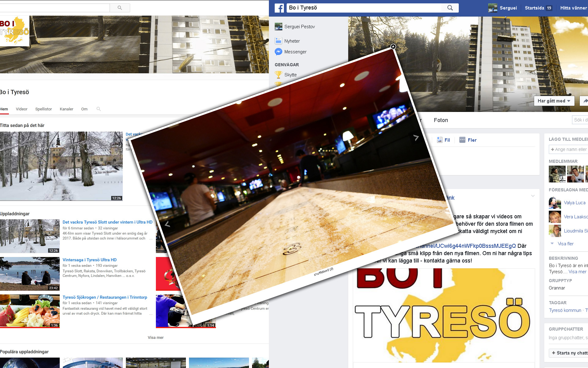Search the channel via magnifier in tabs
Image resolution: width=588 pixels, height=368 pixels.
tap(99, 109)
